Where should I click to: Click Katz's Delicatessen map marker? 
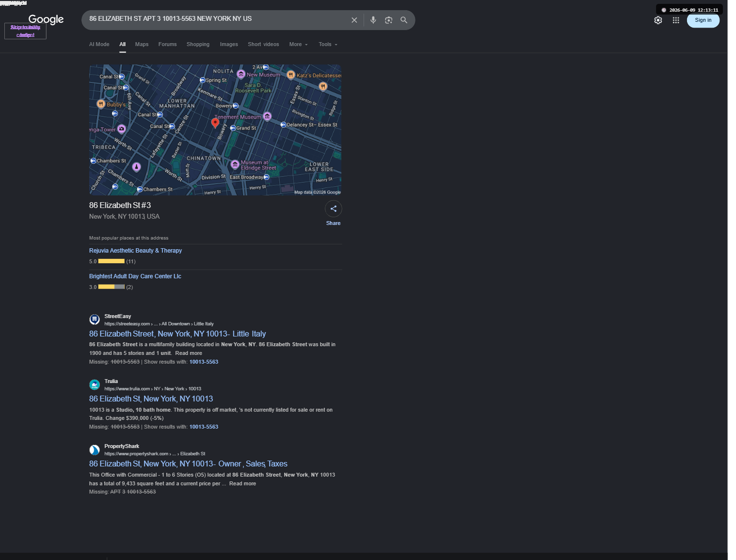290,75
